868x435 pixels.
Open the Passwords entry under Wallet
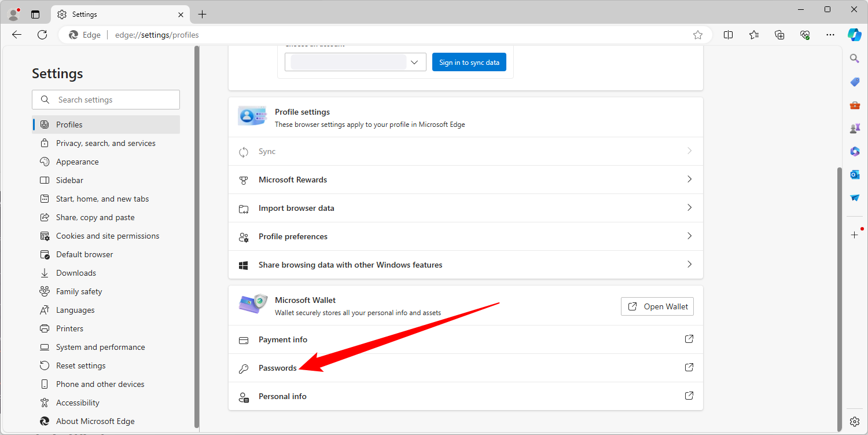point(278,368)
